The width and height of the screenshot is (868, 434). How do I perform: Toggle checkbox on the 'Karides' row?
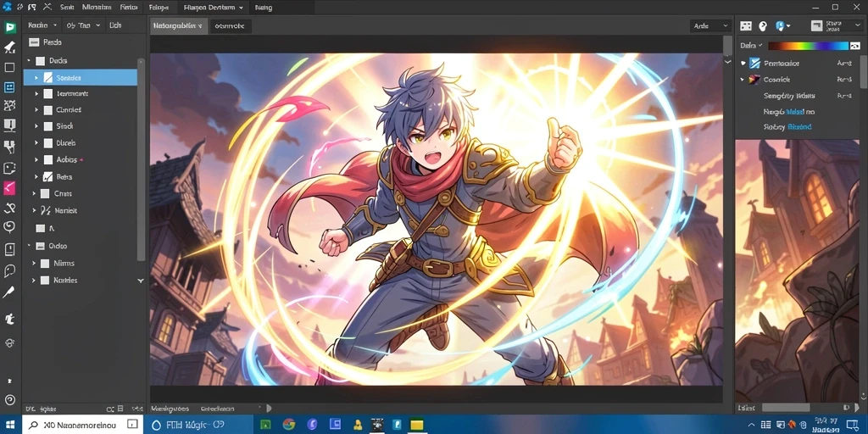(45, 280)
